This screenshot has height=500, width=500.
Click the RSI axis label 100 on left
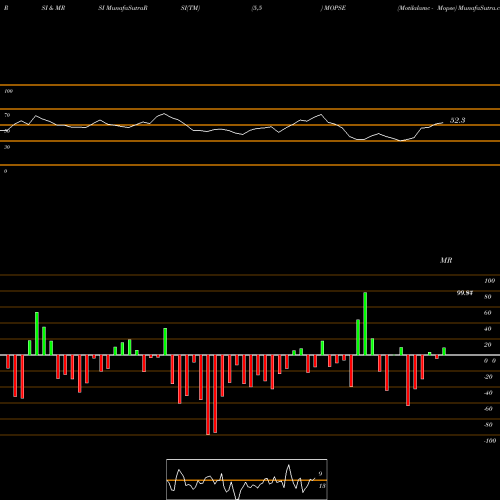[x=9, y=91]
